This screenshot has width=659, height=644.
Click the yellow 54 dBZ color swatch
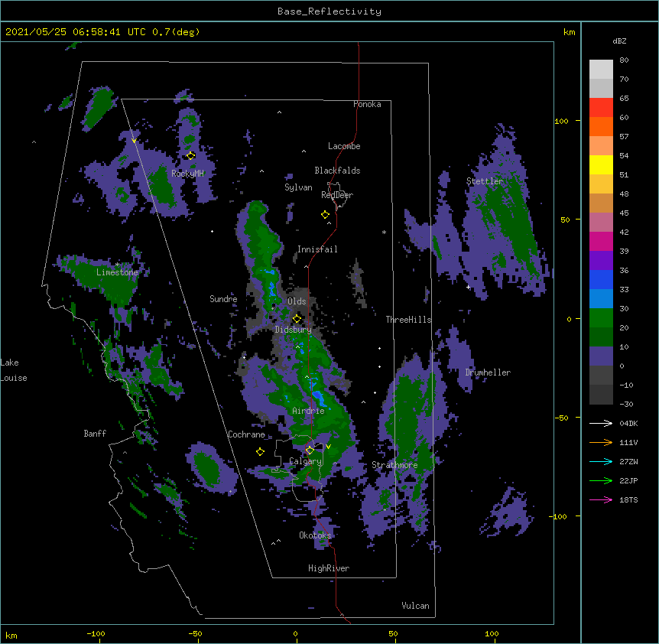601,164
